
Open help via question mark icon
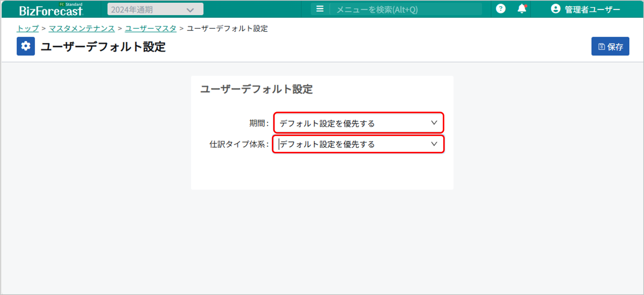tap(500, 9)
